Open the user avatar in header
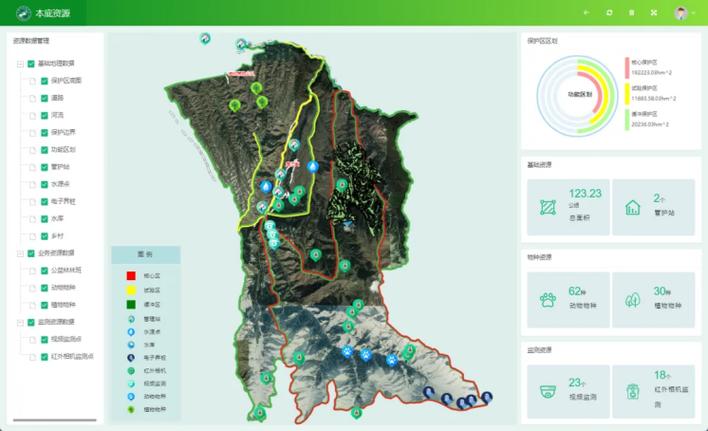708x431 pixels. pyautogui.click(x=681, y=13)
